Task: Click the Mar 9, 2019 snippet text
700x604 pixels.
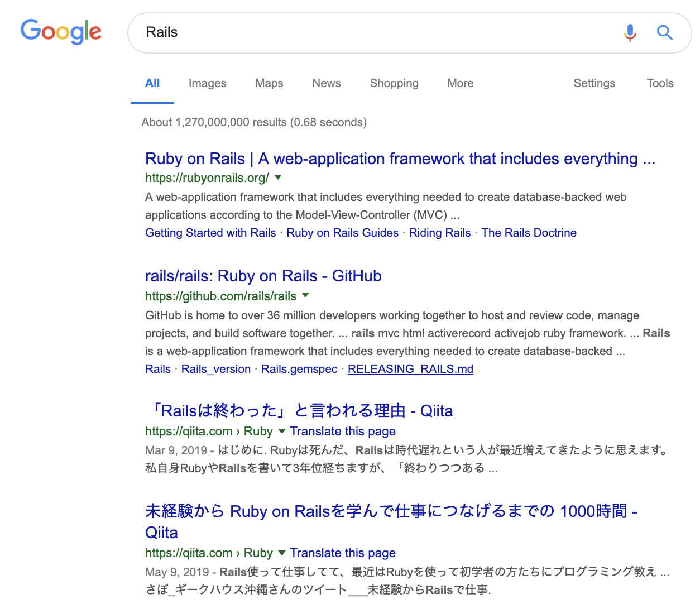Action: click(407, 459)
